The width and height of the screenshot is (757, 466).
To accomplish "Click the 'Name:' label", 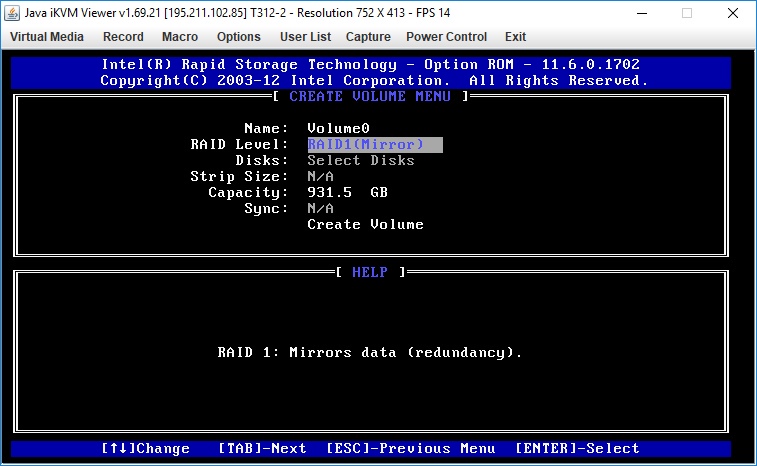I will [x=266, y=128].
